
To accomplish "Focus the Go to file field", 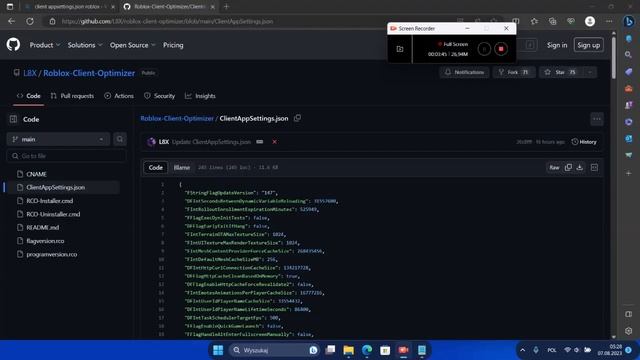I will coord(66,156).
